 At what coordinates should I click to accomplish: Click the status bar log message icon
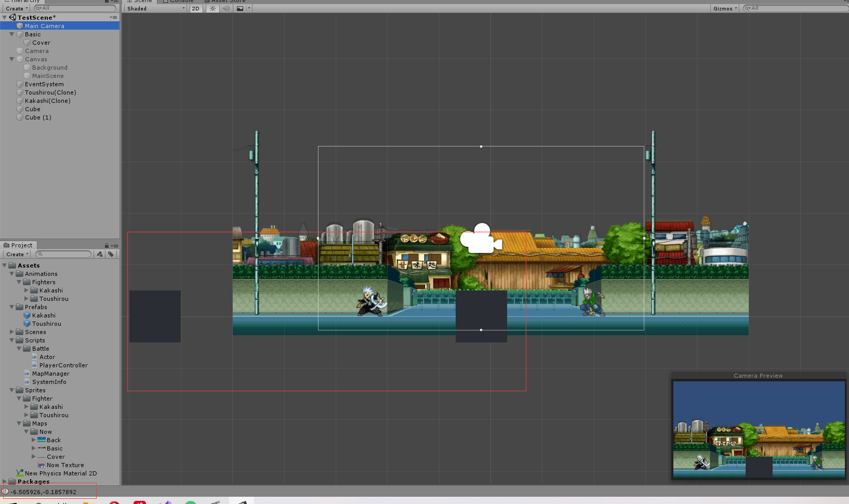5,492
